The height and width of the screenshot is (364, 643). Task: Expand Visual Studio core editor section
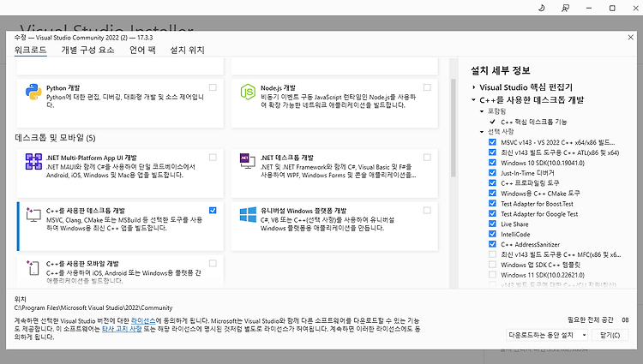tap(473, 87)
